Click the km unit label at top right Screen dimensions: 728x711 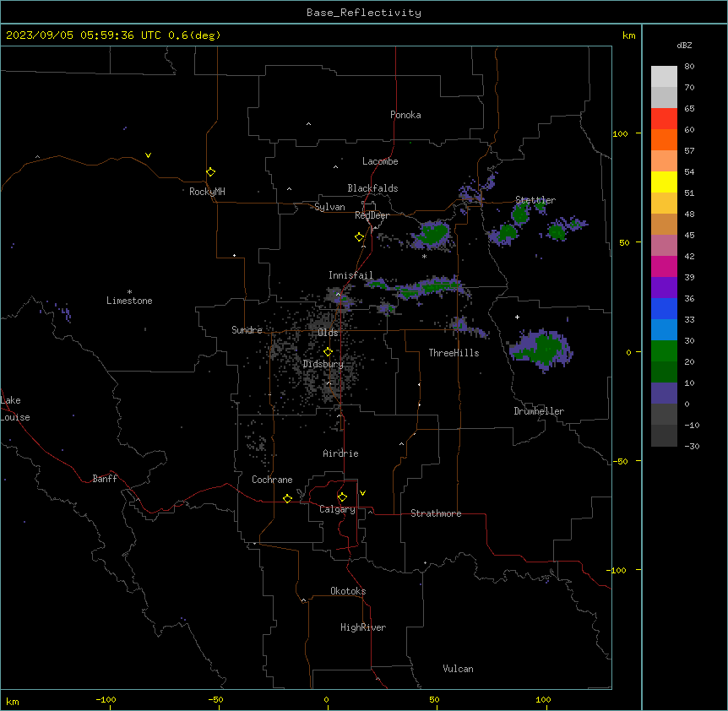(628, 35)
